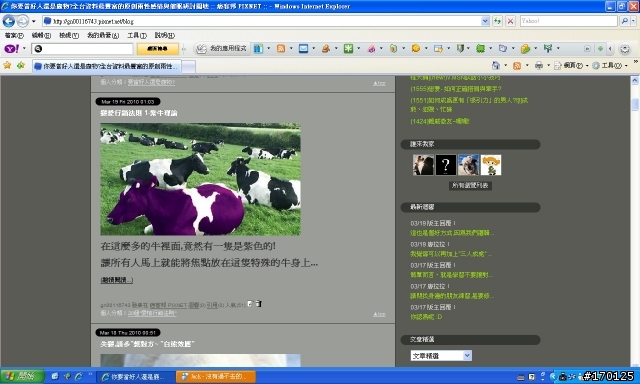Image resolution: width=640 pixels, height=384 pixels.
Task: Click the green asterisk icon in Yahoo toolbar
Action: [x=348, y=49]
